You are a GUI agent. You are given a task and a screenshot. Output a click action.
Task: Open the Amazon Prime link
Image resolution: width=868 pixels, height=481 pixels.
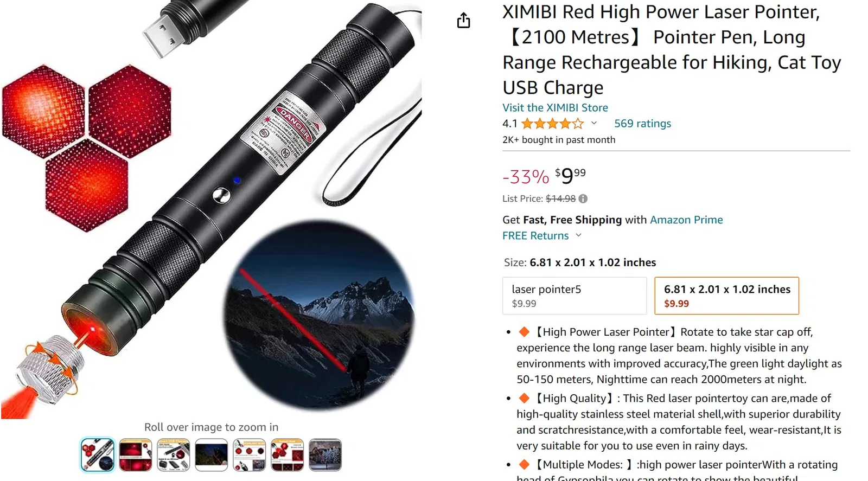(686, 220)
